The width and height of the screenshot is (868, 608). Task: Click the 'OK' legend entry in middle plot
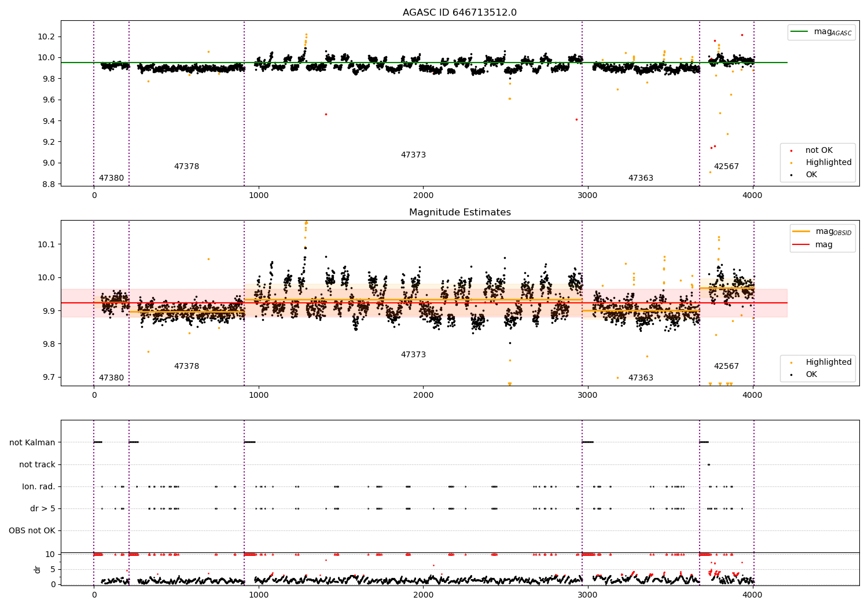pos(803,375)
